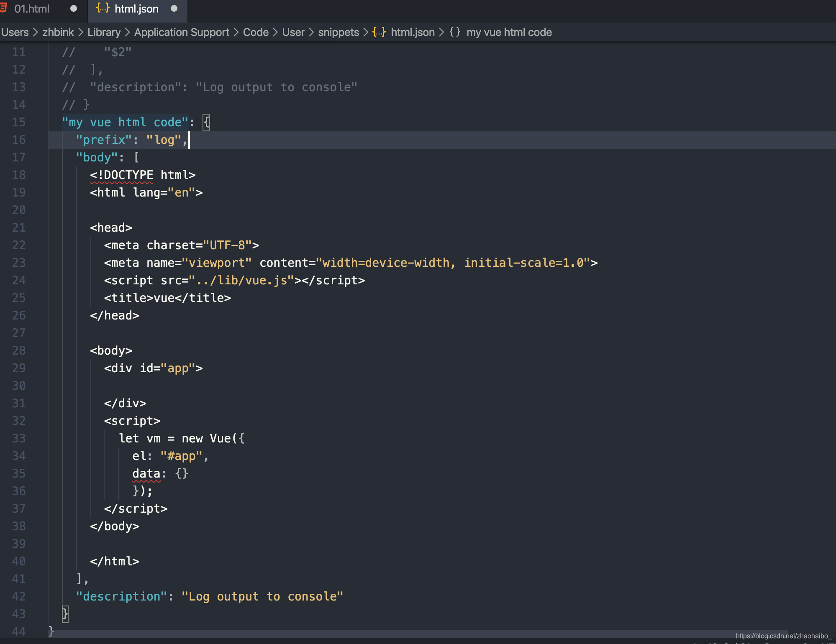Click the <div id="app"> line

(154, 368)
